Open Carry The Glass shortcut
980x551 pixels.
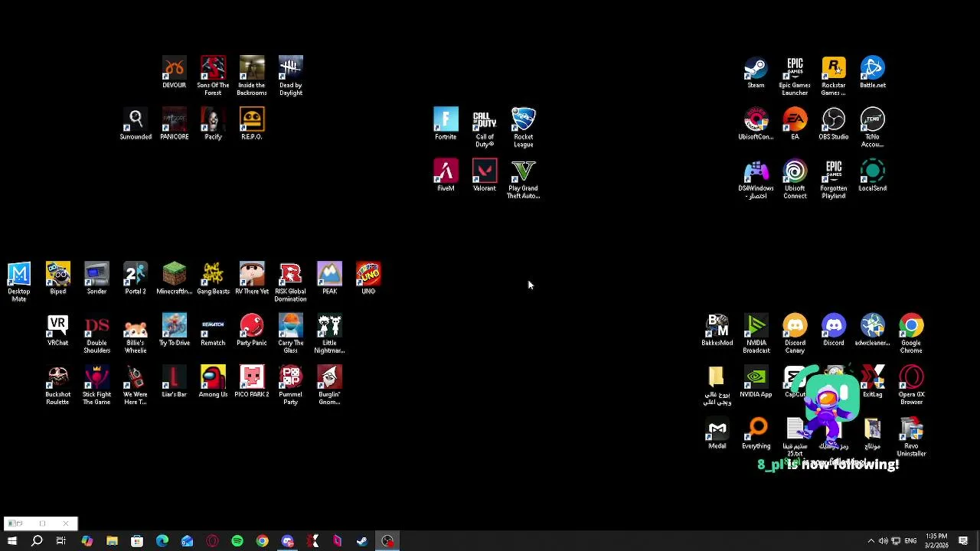pyautogui.click(x=291, y=334)
